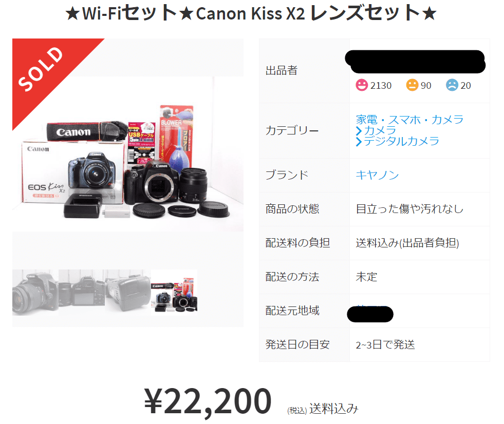The image size is (504, 424).
Task: Open the カメラ subcategory link
Action: 380,130
